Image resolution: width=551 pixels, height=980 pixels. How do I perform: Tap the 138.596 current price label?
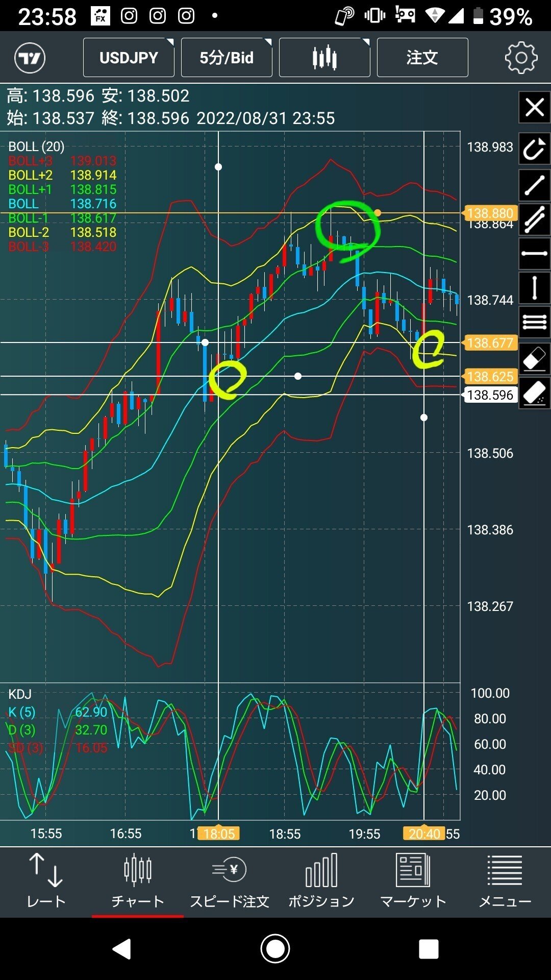[490, 395]
